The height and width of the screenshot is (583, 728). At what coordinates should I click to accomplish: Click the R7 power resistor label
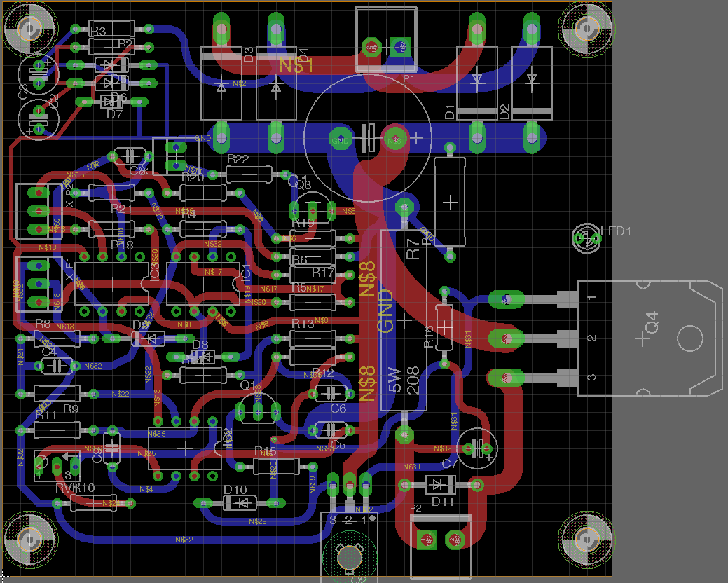click(413, 249)
